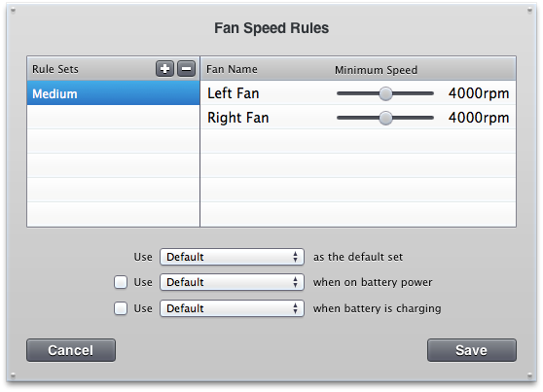Open the battery power rule set dropdown
This screenshot has height=392, width=543.
(232, 282)
